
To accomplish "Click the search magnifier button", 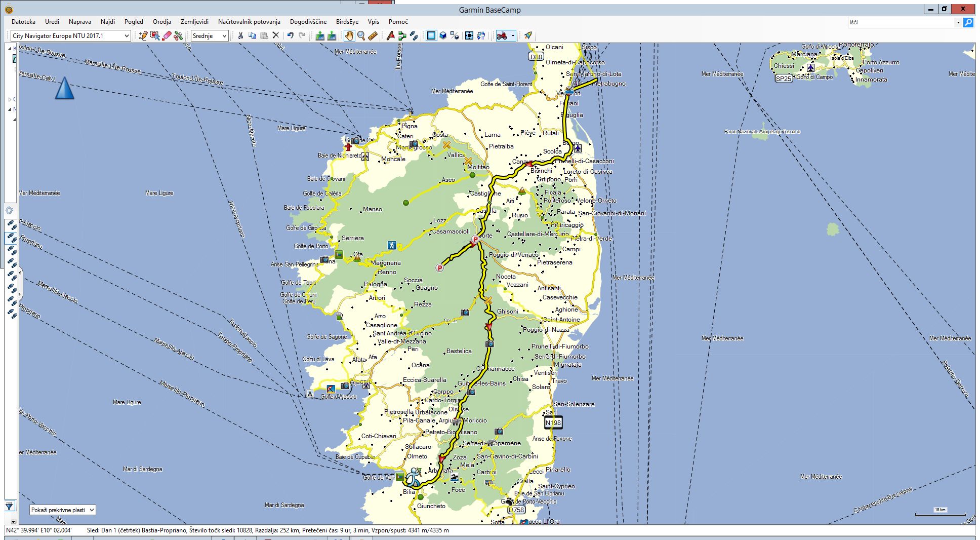I will click(x=968, y=22).
